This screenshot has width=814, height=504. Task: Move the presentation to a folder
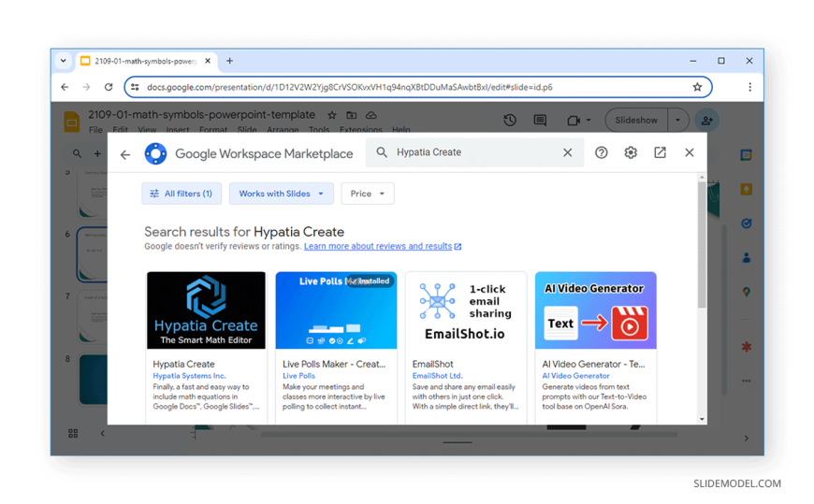pyautogui.click(x=352, y=115)
